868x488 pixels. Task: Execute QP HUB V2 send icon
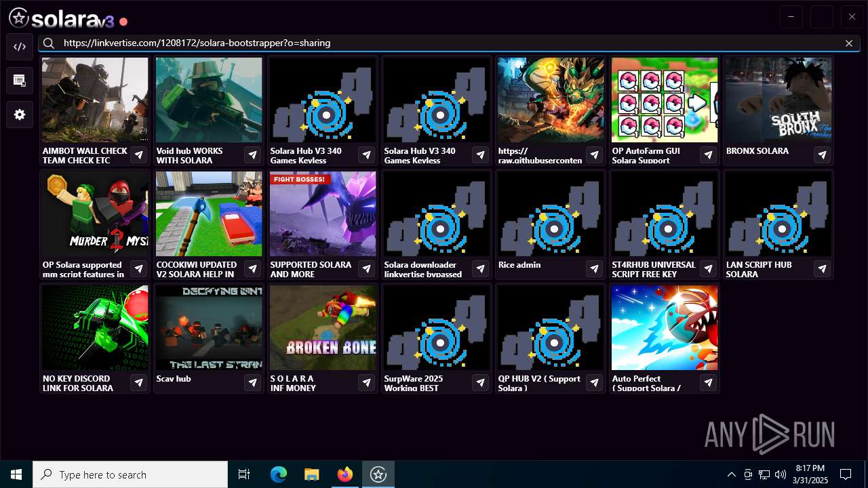595,383
